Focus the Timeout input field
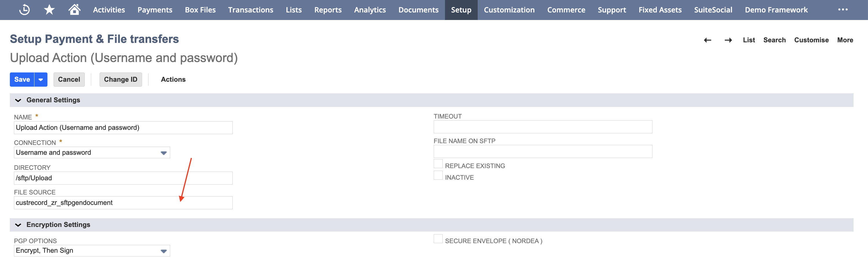This screenshot has width=868, height=262. [x=543, y=127]
